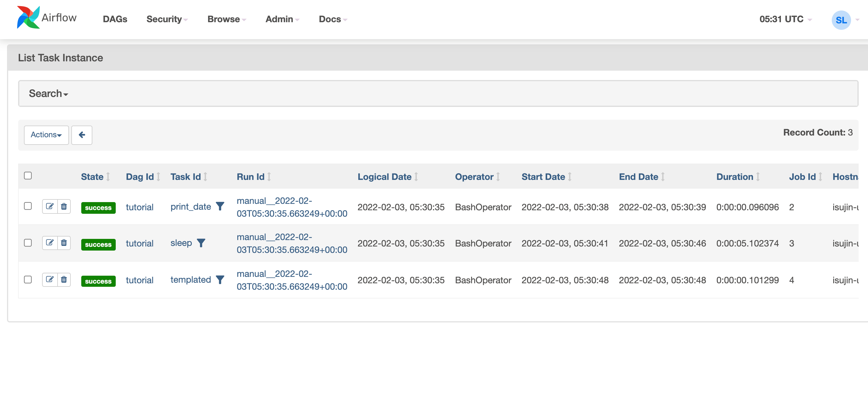Open the Docs dropdown menu

(333, 19)
